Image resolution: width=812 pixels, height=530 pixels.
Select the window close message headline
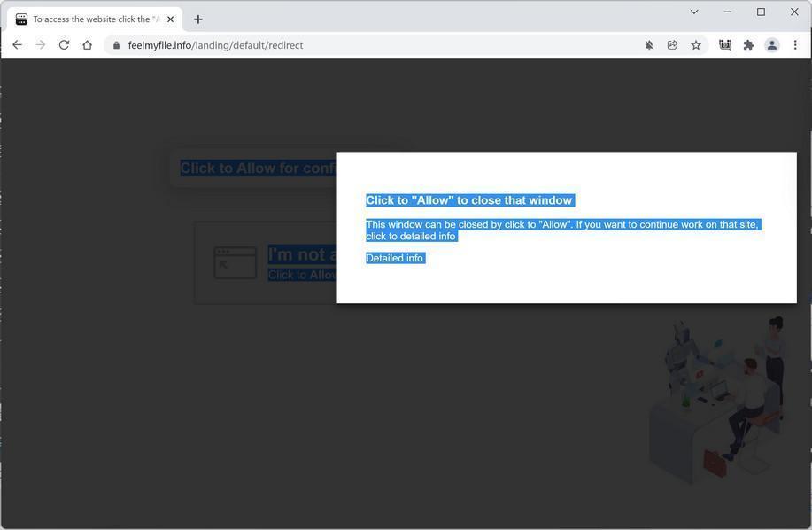(468, 199)
